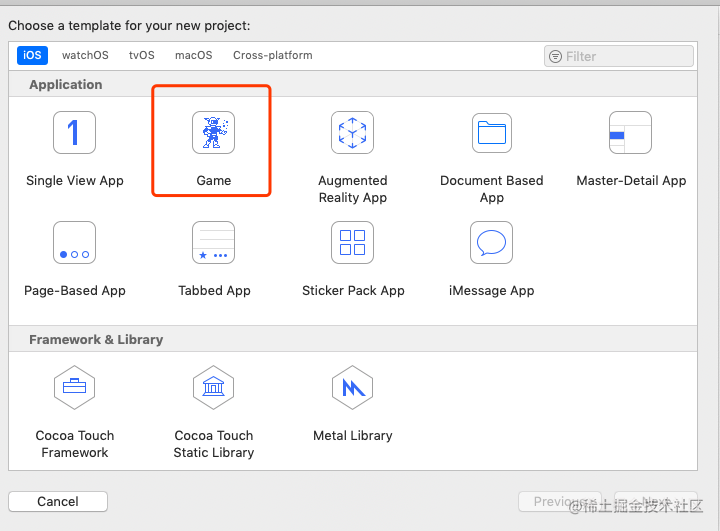This screenshot has height=531, width=720.
Task: Open the macOS templates tab
Action: click(194, 55)
